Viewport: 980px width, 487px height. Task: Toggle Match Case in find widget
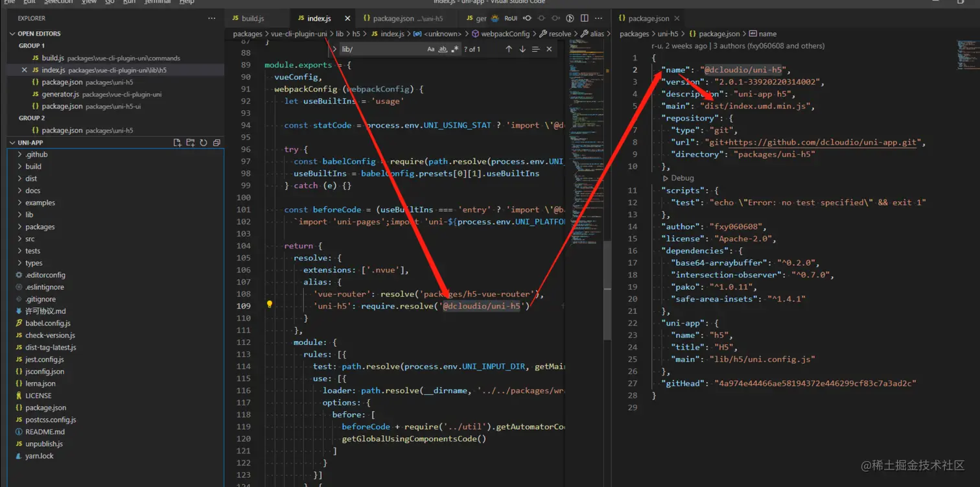point(431,49)
